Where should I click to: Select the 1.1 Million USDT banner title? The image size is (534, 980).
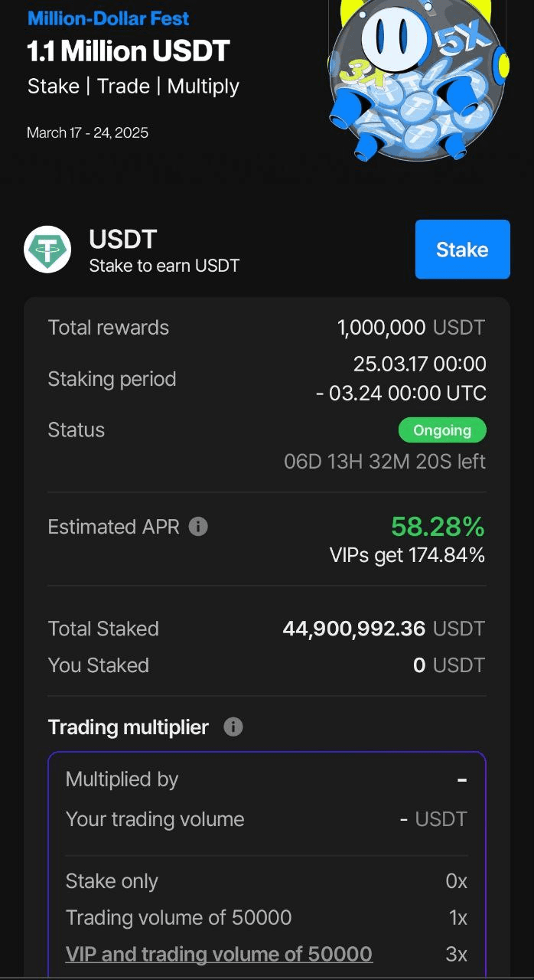[x=129, y=51]
